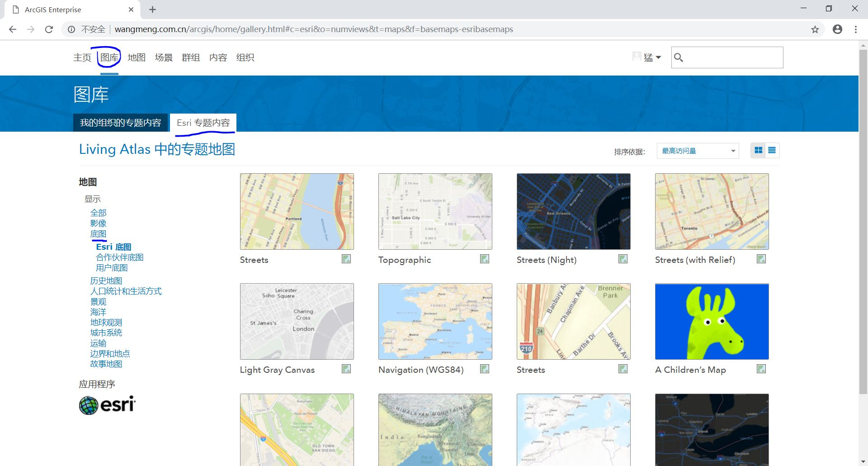Click the map-type icon beside Light Gray Canvas

(346, 369)
